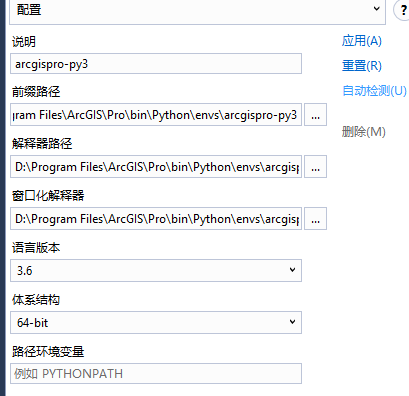409x396 pixels.
Task: Click the 语言版本 label text
Action: (x=36, y=248)
